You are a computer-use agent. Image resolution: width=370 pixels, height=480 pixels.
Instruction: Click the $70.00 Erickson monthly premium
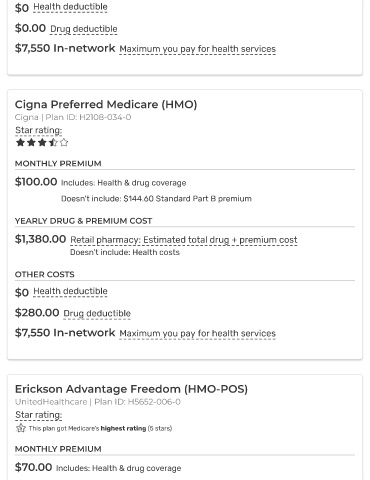(33, 467)
